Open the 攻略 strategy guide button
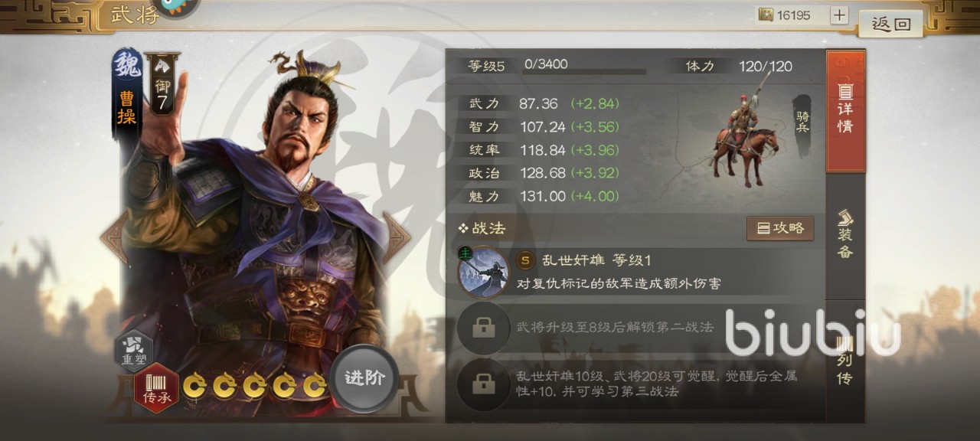 point(780,228)
